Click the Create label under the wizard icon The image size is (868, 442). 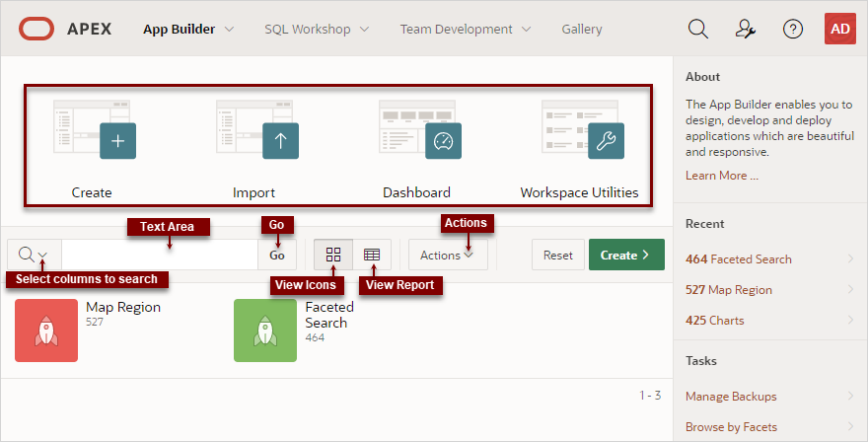click(92, 192)
